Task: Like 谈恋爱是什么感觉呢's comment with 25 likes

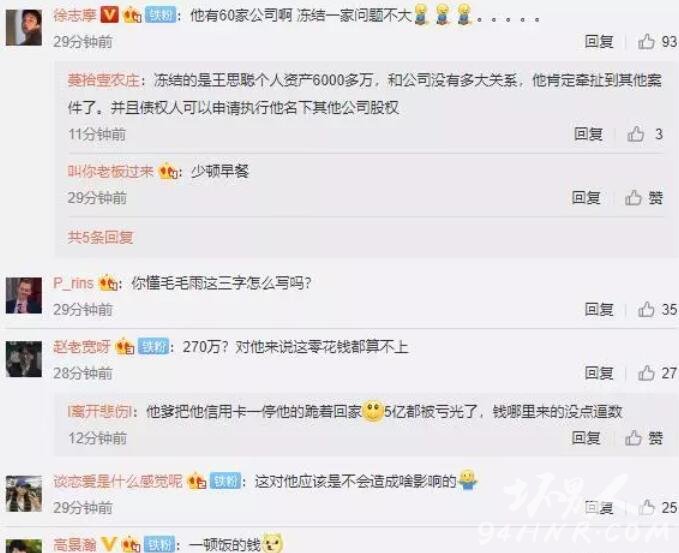Action: coord(646,507)
